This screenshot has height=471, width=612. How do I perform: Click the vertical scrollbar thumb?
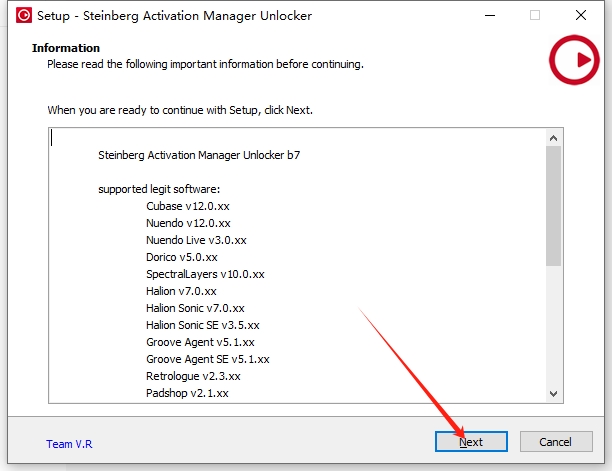(x=554, y=205)
